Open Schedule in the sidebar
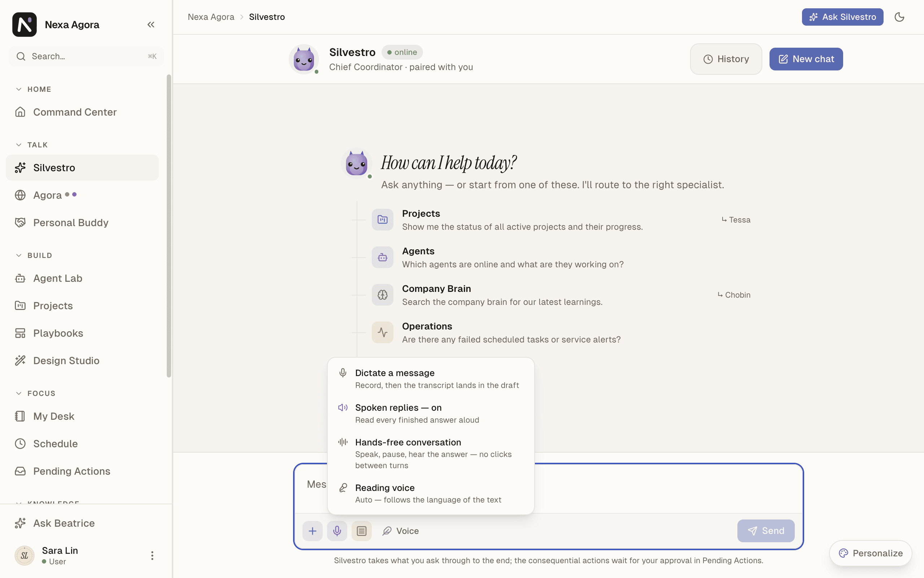Image resolution: width=924 pixels, height=578 pixels. point(82,444)
